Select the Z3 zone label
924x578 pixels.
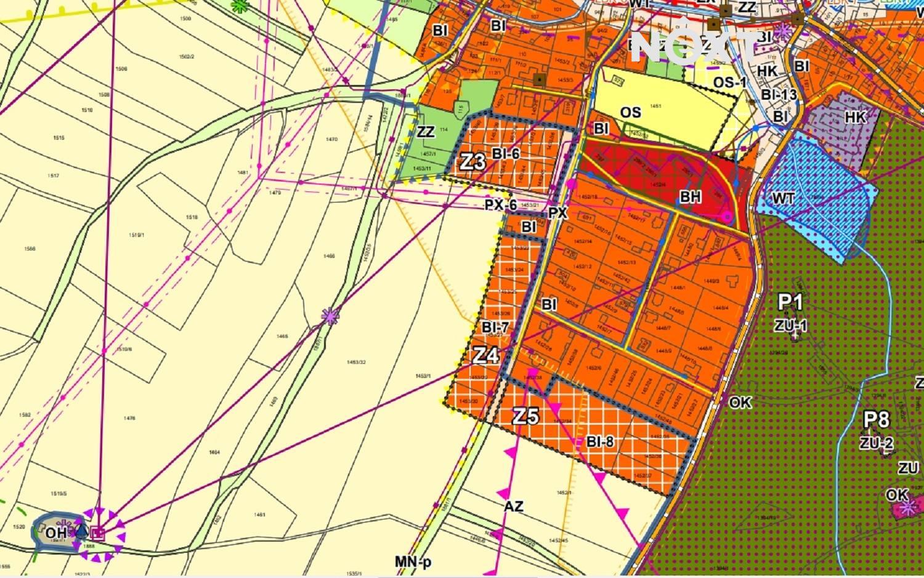(x=472, y=162)
